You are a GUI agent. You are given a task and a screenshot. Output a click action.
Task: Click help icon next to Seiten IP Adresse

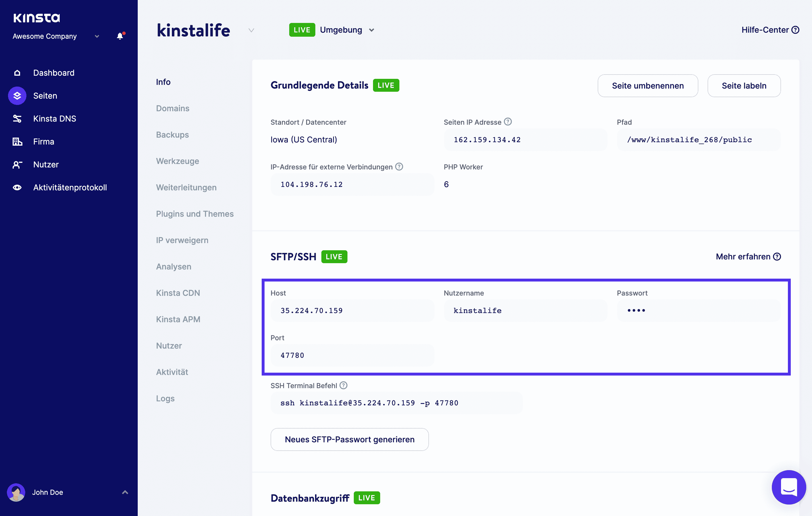pyautogui.click(x=508, y=122)
